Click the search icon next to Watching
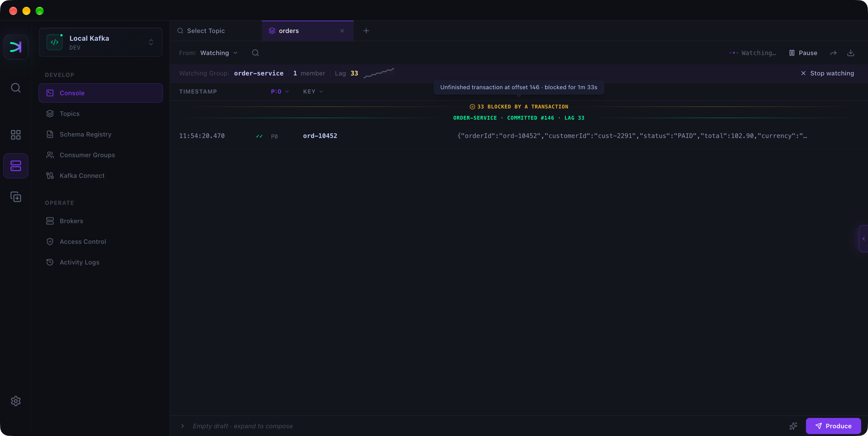Viewport: 868px width, 436px height. click(255, 53)
